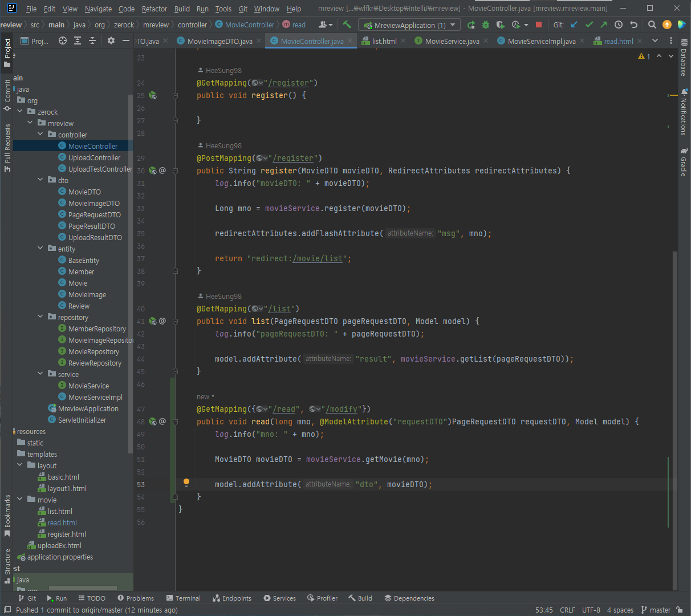Run with coverage icon
This screenshot has height=616, width=691.
(500, 25)
